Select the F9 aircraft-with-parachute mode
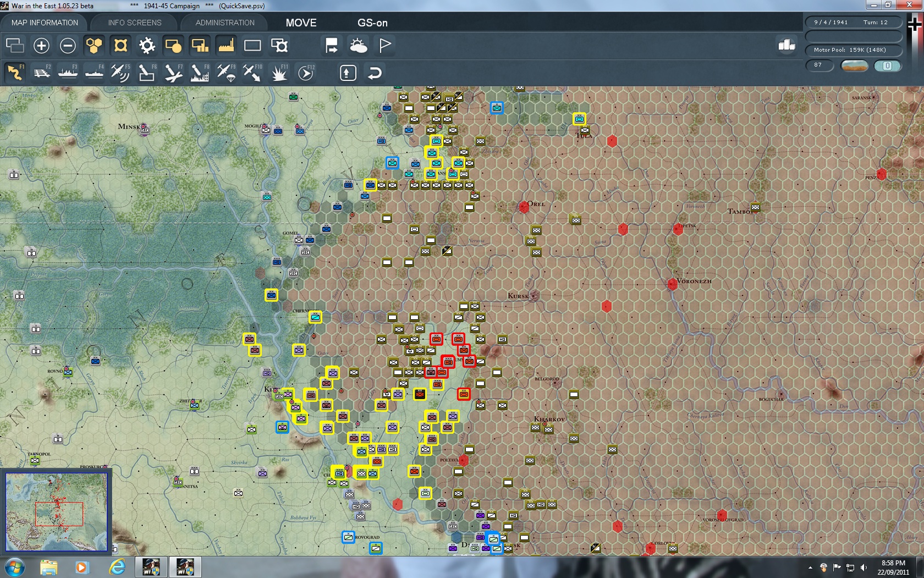Image resolution: width=924 pixels, height=578 pixels. click(226, 73)
